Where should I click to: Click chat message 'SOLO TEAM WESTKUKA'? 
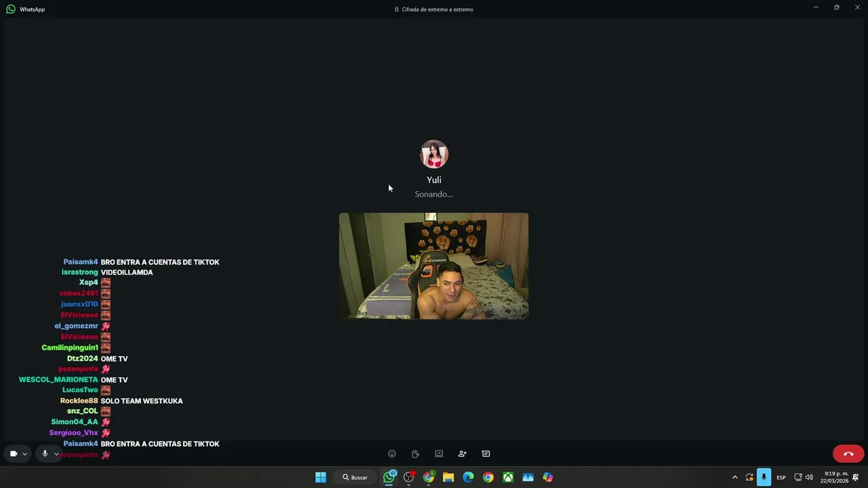point(142,401)
